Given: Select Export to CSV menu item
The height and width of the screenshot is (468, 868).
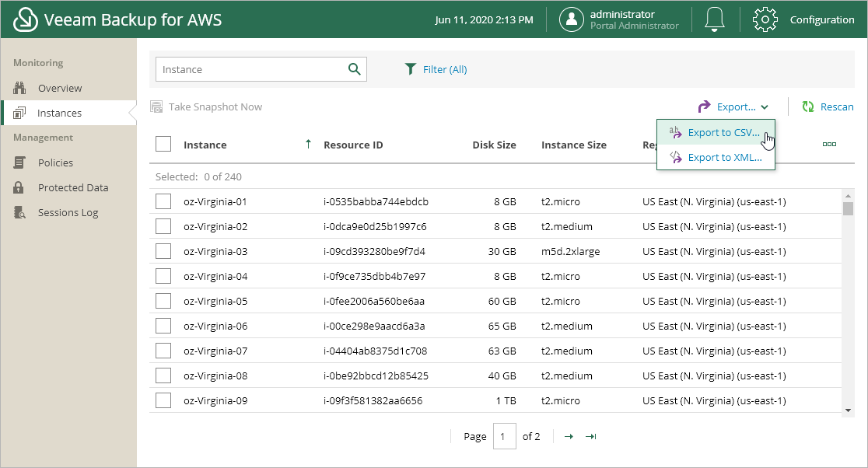Looking at the screenshot, I should [x=716, y=132].
